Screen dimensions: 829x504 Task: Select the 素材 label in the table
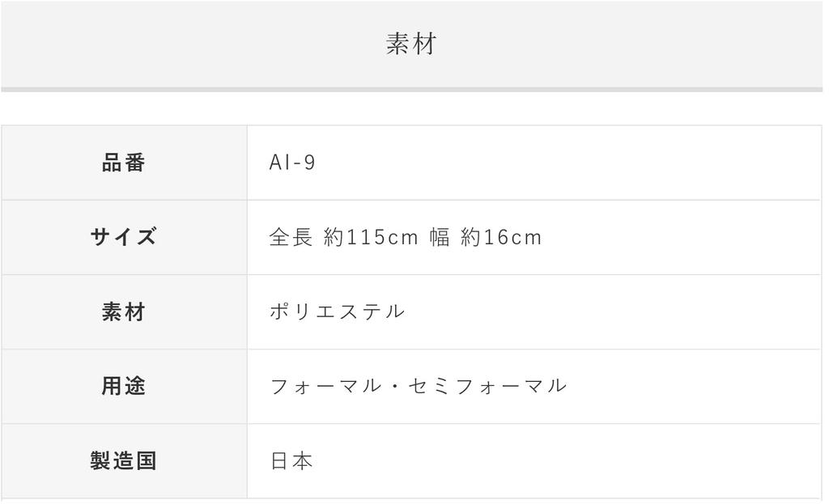coord(124,311)
